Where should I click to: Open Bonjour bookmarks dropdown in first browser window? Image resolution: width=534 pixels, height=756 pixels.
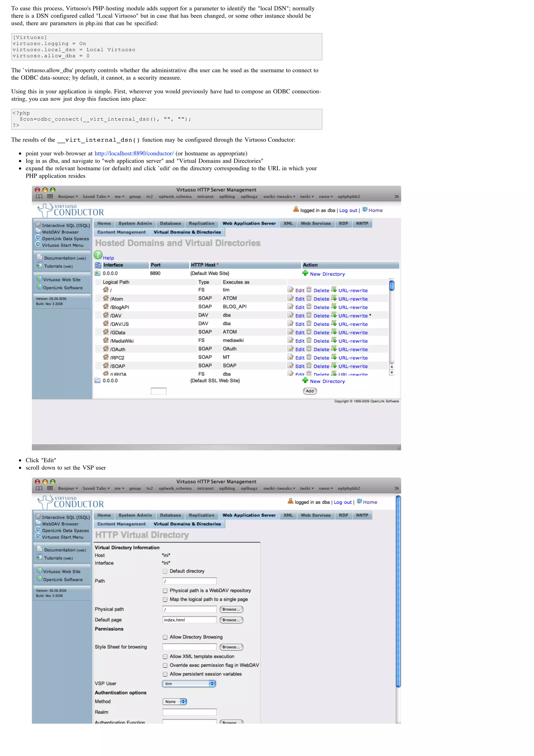pyautogui.click(x=68, y=197)
